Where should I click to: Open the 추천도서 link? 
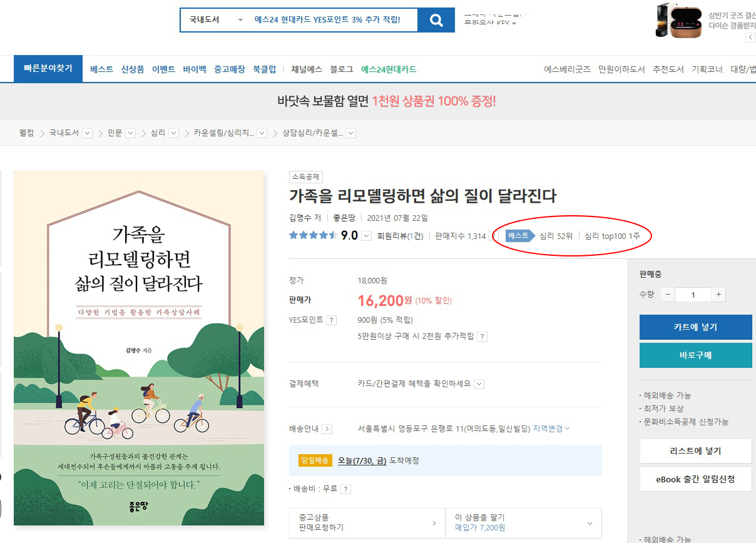(668, 69)
